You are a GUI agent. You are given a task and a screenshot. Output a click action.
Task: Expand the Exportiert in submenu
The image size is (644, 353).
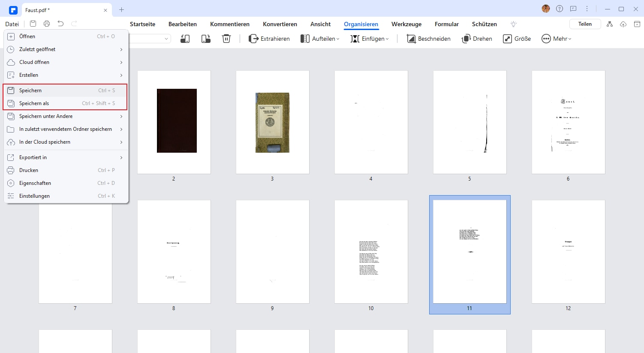(66, 157)
